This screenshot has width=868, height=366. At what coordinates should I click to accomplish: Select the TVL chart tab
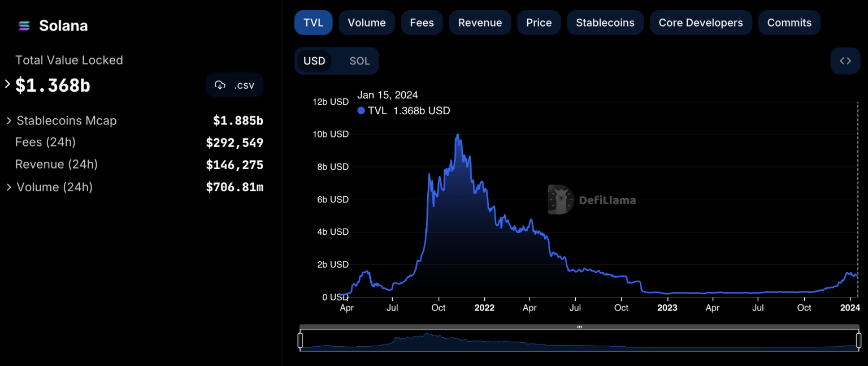(314, 23)
